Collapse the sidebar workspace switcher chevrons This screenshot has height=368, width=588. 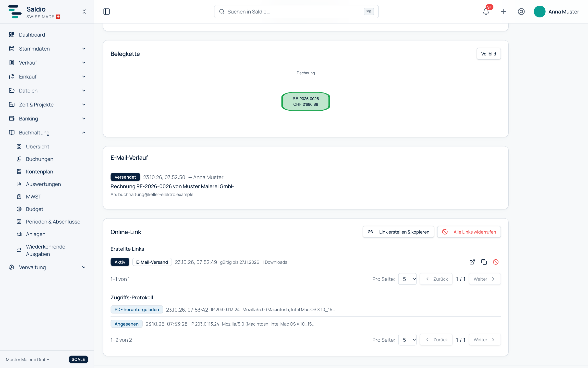point(84,12)
